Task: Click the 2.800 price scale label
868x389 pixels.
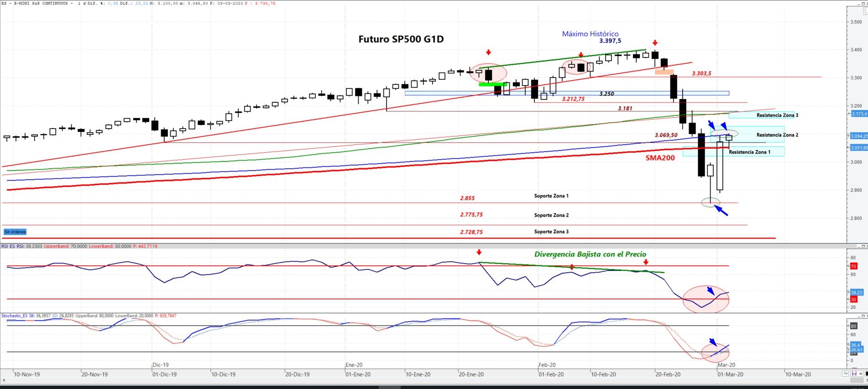Action: click(x=856, y=218)
